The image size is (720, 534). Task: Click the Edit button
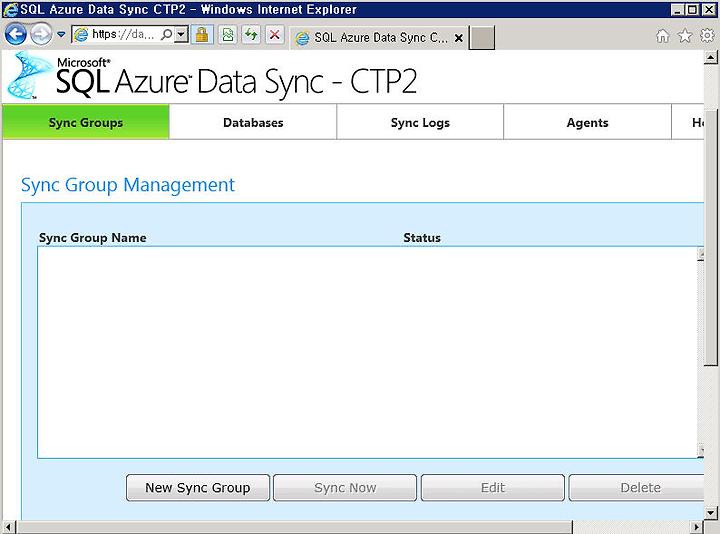click(x=493, y=488)
